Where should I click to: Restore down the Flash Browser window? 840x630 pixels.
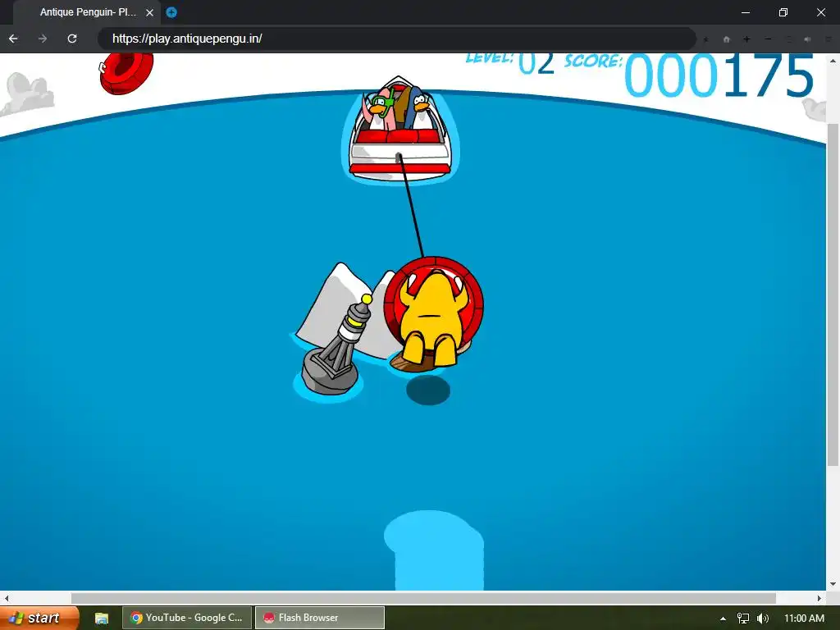click(783, 12)
